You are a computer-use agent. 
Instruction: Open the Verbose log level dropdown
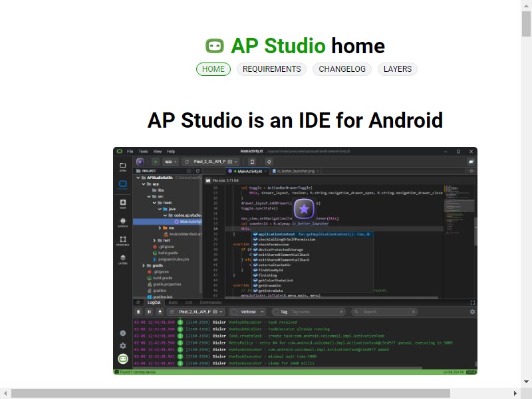(x=253, y=312)
